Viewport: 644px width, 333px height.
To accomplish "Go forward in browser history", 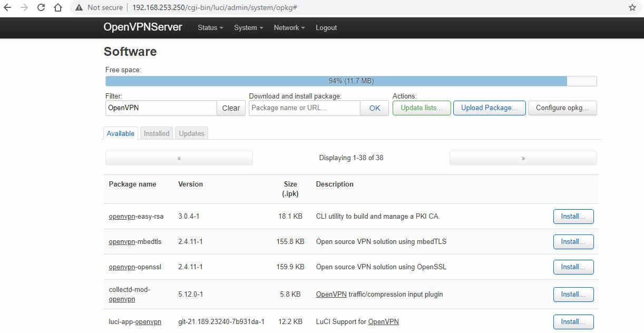I will coord(24,8).
